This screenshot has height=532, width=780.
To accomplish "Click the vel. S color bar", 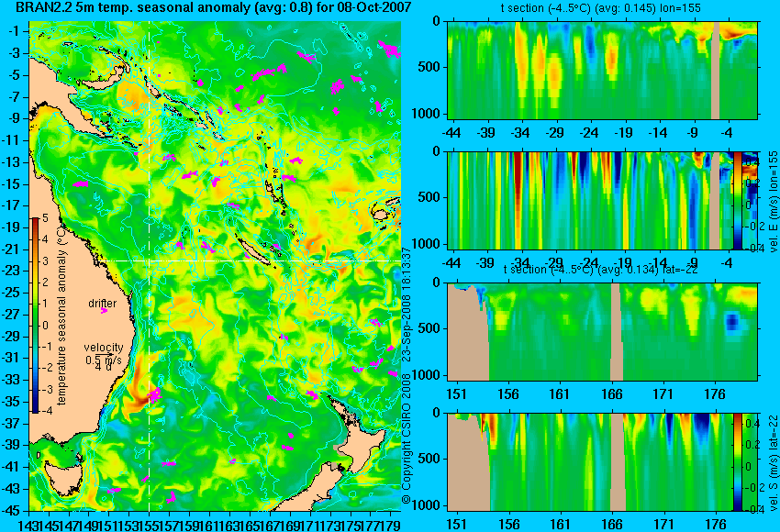I will coord(737,461).
